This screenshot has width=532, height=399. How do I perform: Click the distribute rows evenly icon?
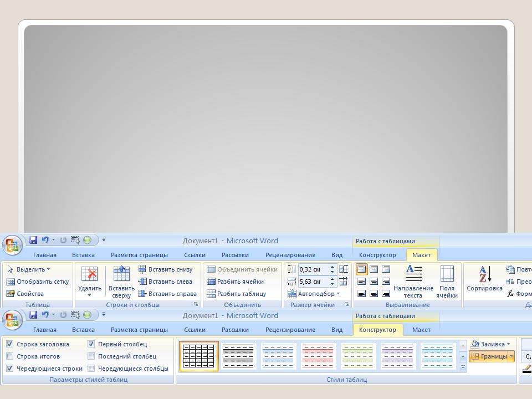(344, 269)
